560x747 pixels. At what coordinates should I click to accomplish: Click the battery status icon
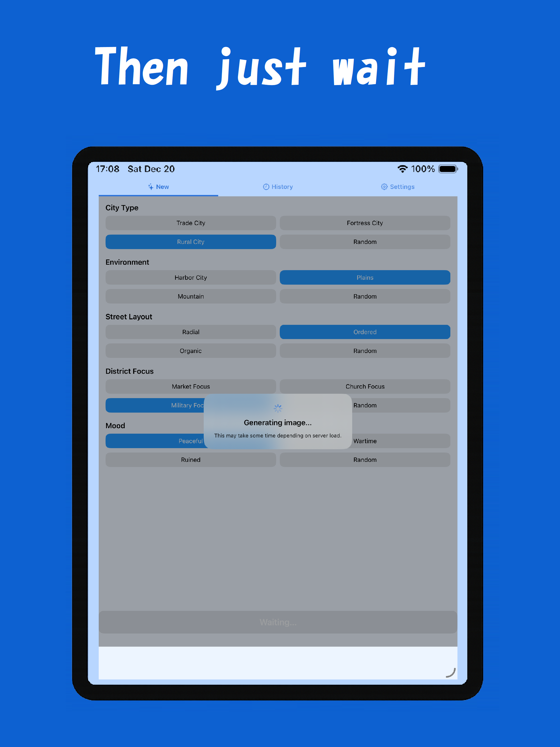coord(448,169)
